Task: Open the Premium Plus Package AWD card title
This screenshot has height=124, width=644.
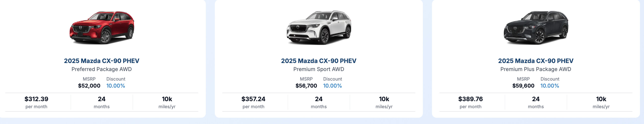Action: 536,61
